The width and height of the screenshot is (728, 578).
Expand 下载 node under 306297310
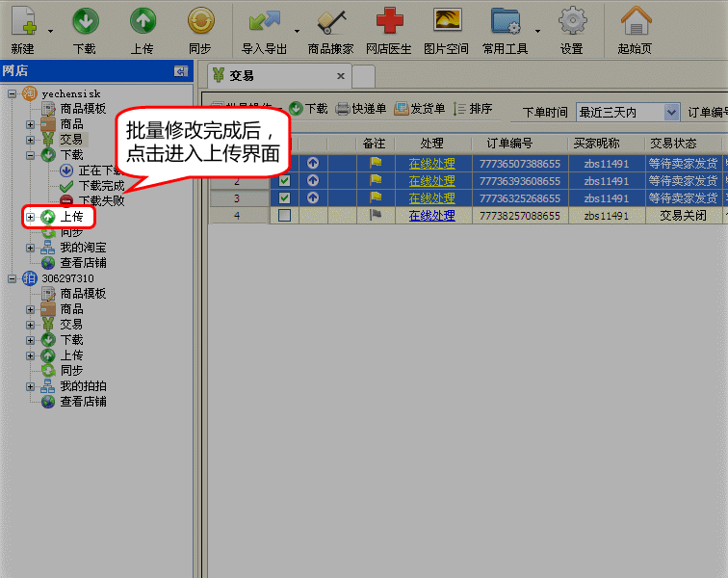pyautogui.click(x=30, y=340)
